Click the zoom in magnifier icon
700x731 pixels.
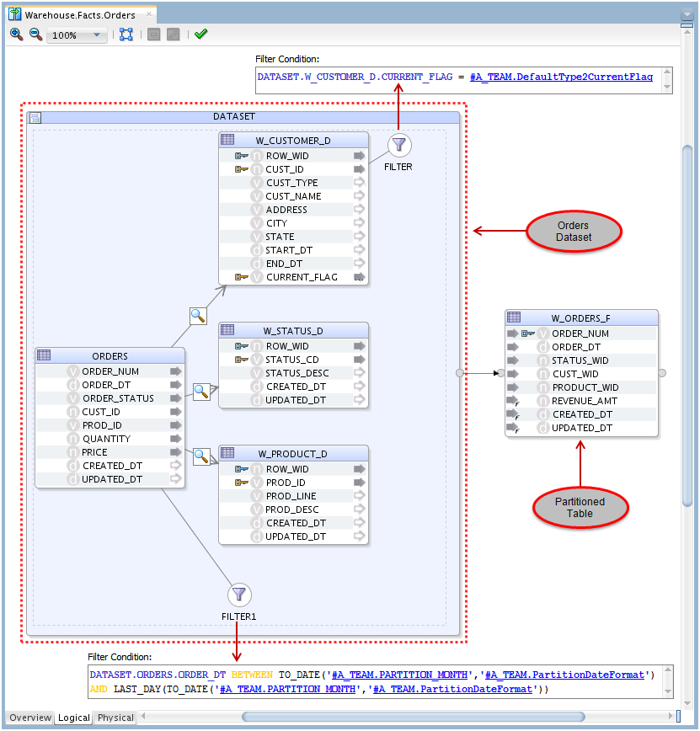click(16, 35)
